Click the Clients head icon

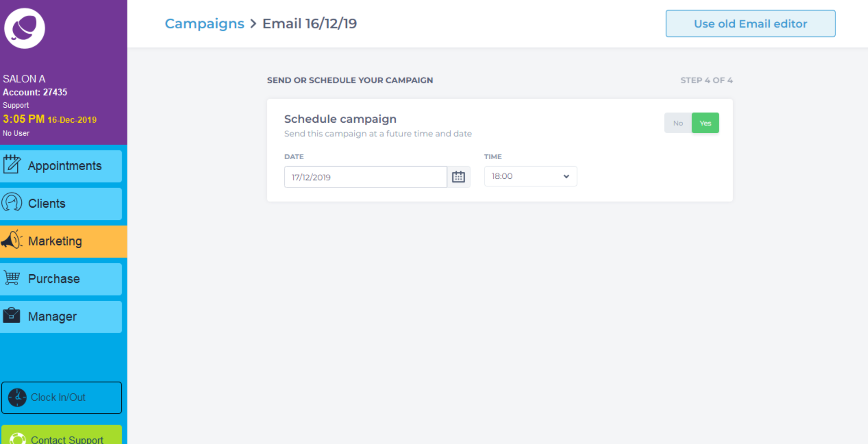[12, 202]
